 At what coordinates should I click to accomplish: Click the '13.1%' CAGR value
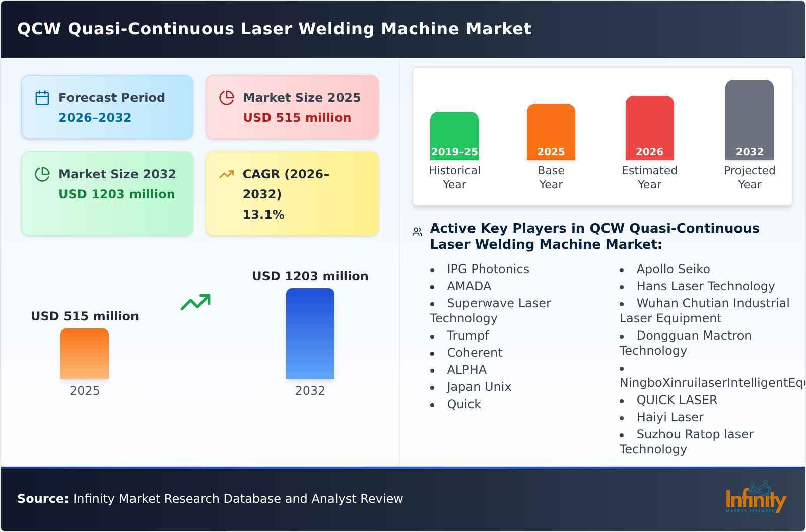263,215
